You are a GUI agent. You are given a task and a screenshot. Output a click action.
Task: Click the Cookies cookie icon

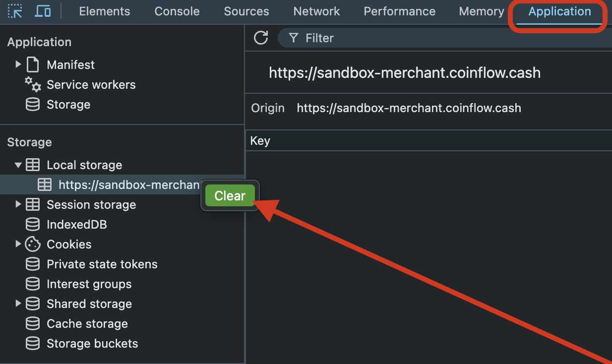click(33, 244)
